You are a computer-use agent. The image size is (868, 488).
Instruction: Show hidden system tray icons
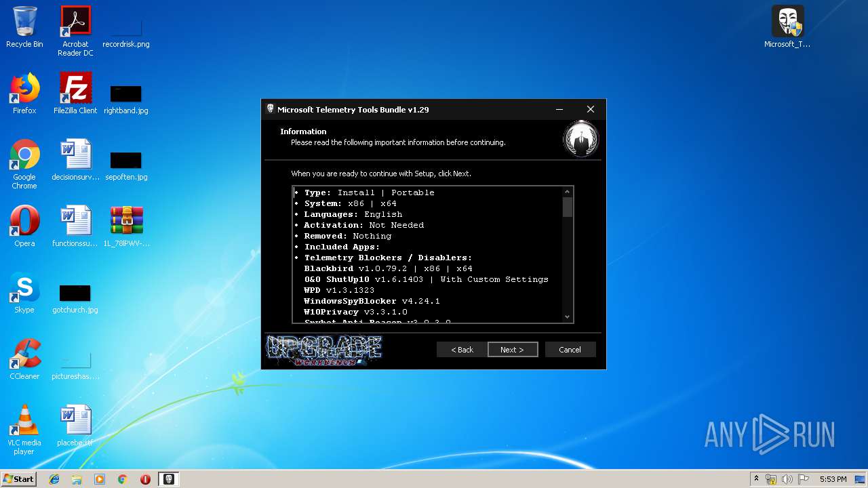(756, 479)
